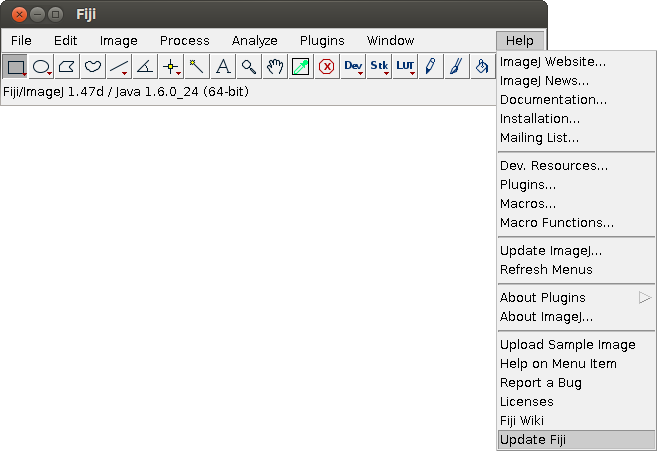Close the Fiji window
The image size is (657, 451).
point(19,15)
